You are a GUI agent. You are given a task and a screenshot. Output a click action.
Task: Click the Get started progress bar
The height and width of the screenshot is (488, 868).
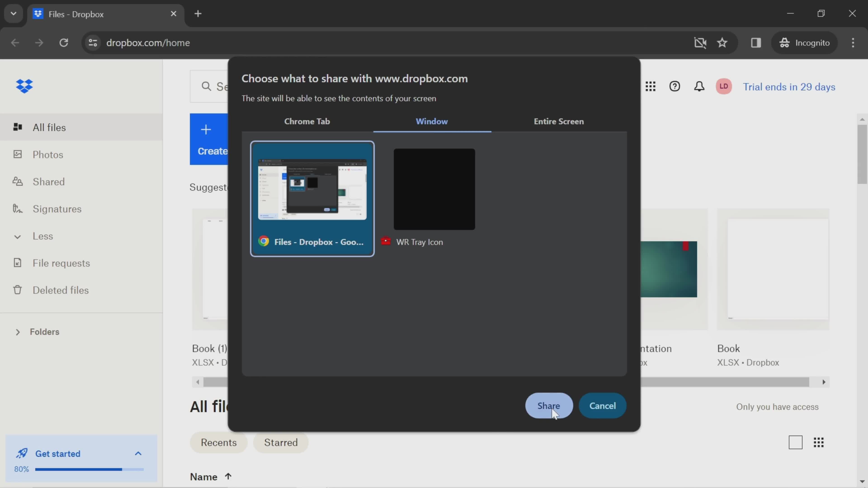(89, 469)
